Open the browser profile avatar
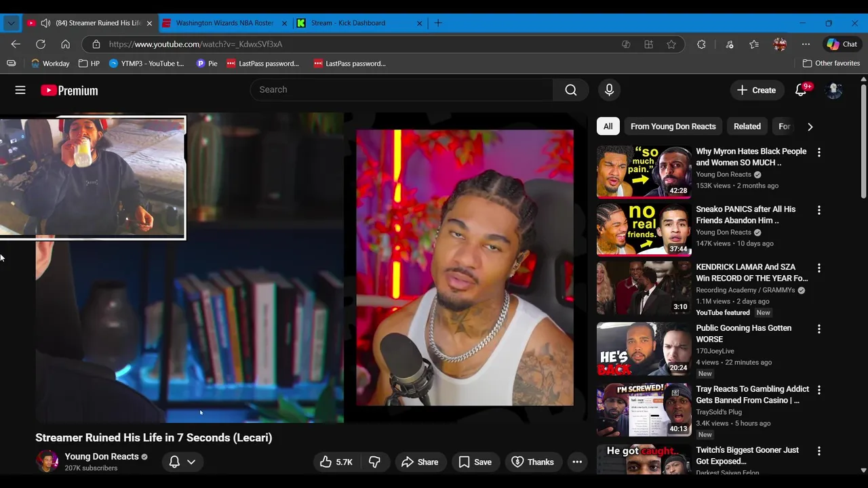868x488 pixels. click(780, 44)
